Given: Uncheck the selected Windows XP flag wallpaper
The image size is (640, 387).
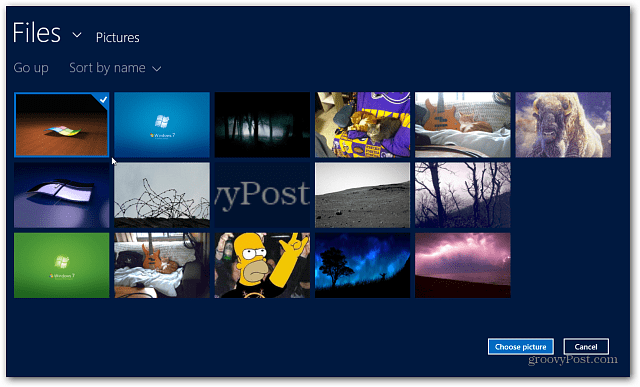Looking at the screenshot, I should 62,125.
